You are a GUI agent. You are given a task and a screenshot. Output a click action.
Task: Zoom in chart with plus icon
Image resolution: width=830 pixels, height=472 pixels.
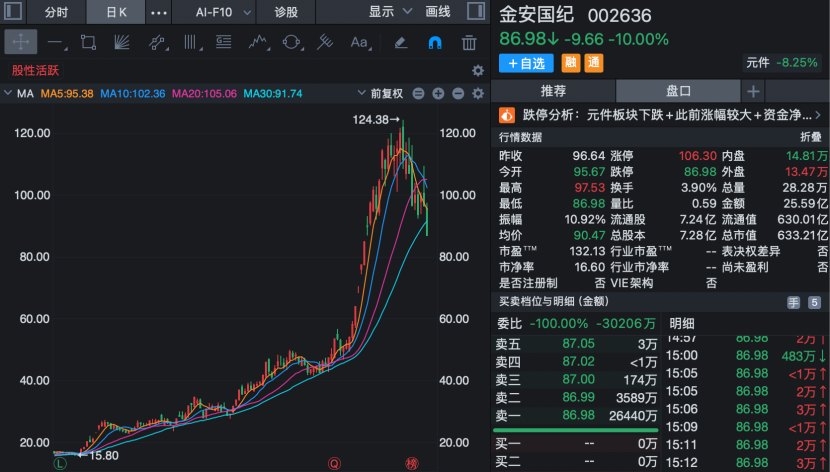438,94
